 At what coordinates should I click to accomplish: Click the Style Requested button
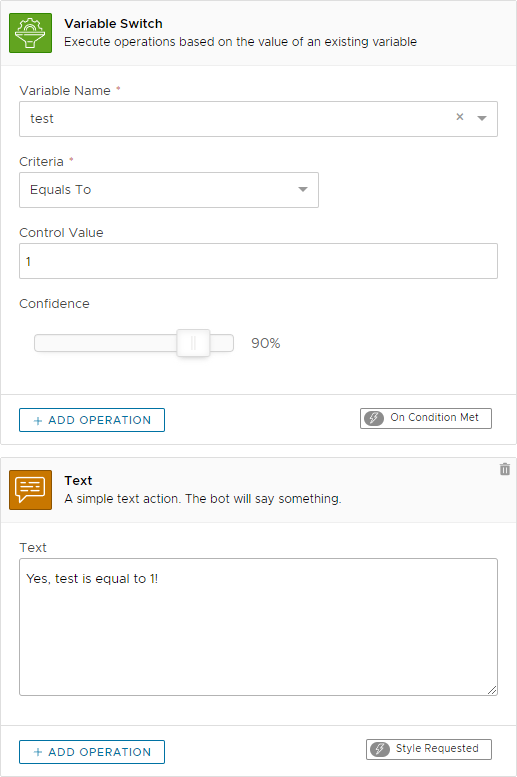coord(429,749)
